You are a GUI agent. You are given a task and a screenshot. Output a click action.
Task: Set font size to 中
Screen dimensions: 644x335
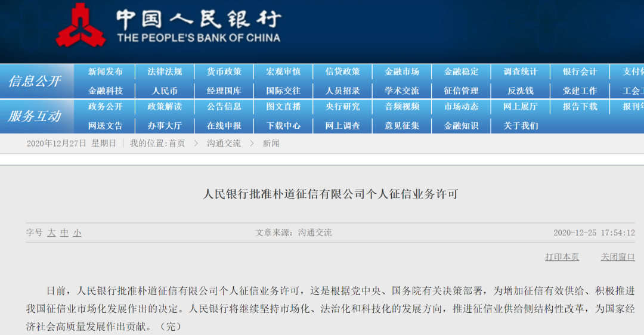64,233
